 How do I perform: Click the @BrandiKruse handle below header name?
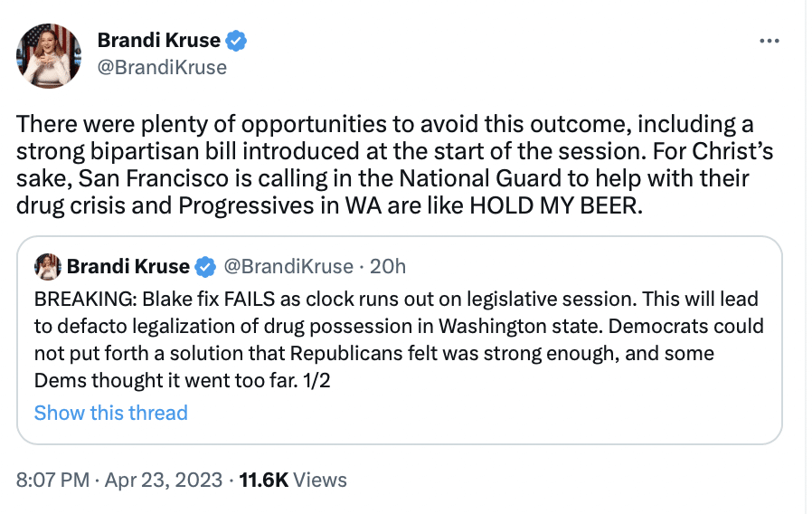(162, 67)
